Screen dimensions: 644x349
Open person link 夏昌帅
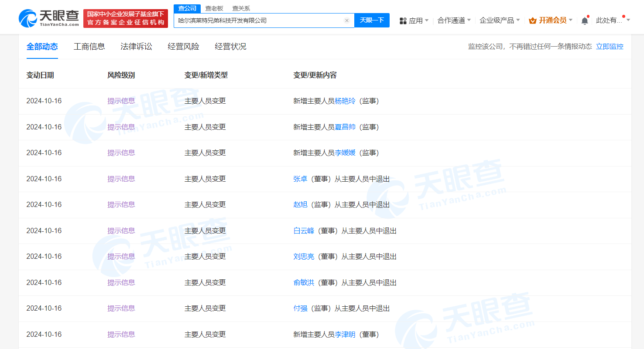click(345, 127)
